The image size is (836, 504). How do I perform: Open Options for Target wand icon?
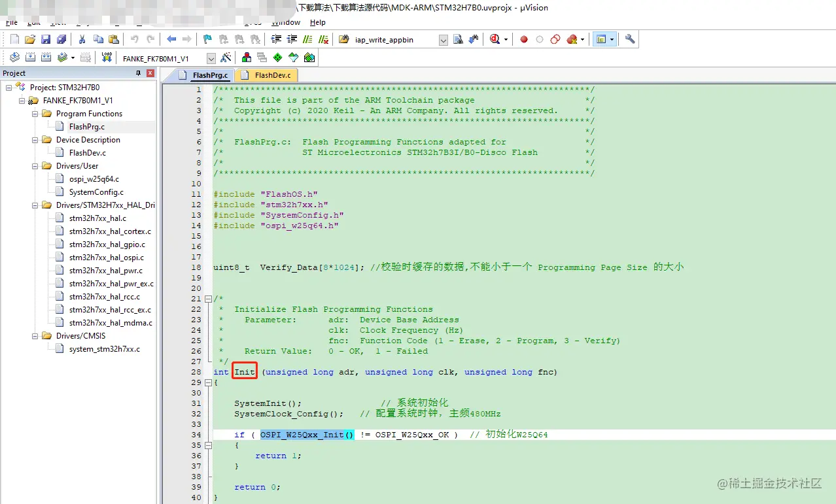[x=226, y=58]
